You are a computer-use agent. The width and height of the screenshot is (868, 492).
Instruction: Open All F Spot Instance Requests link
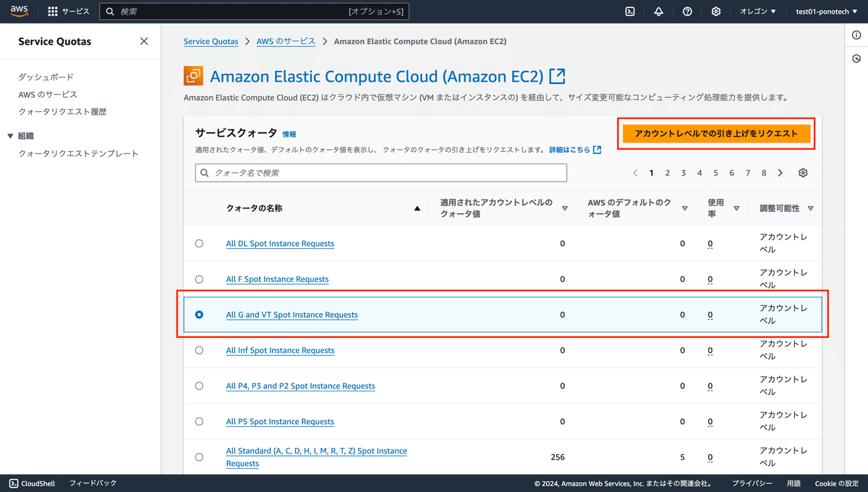pyautogui.click(x=277, y=279)
